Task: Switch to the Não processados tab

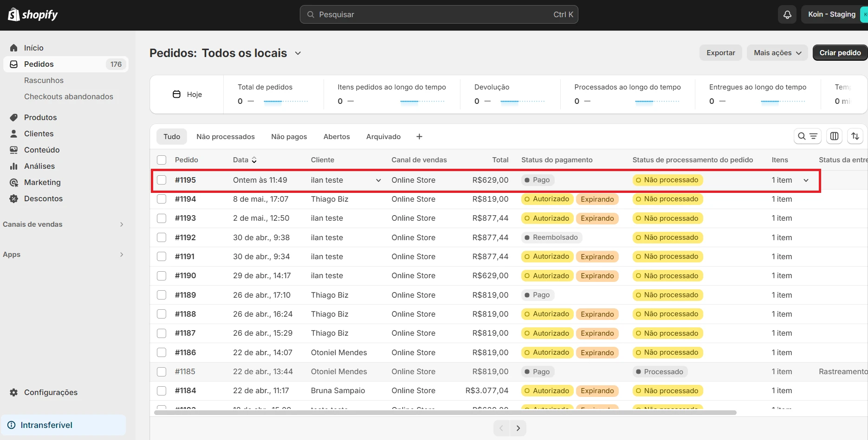Action: point(225,137)
